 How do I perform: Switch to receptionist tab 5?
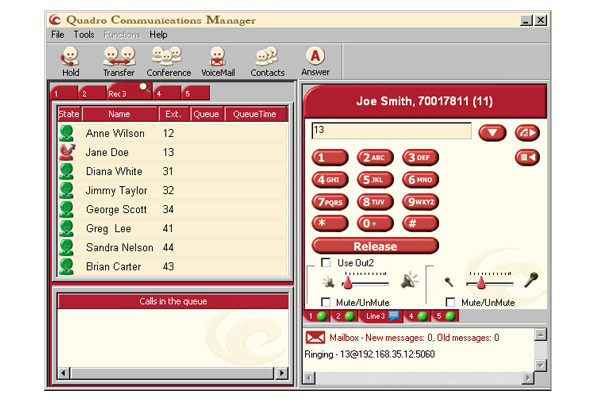coord(196,93)
